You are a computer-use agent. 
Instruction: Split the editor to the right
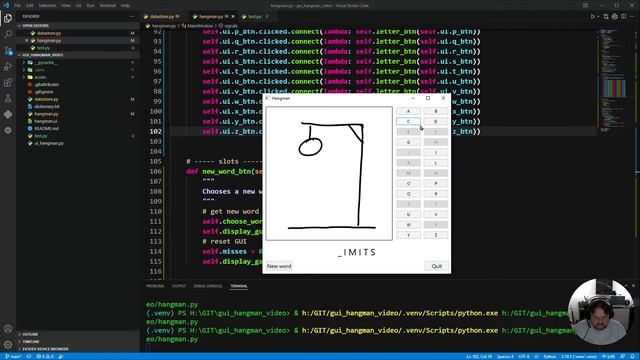coord(623,17)
